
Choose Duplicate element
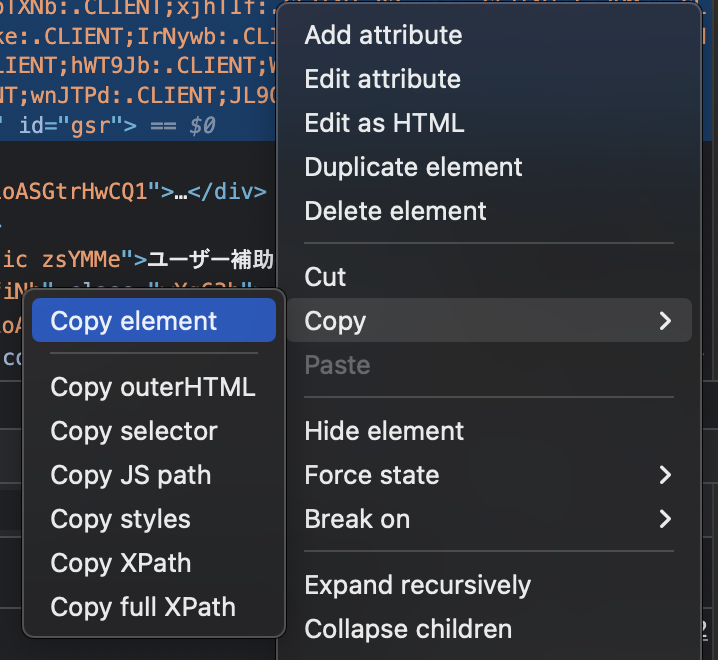click(x=489, y=167)
